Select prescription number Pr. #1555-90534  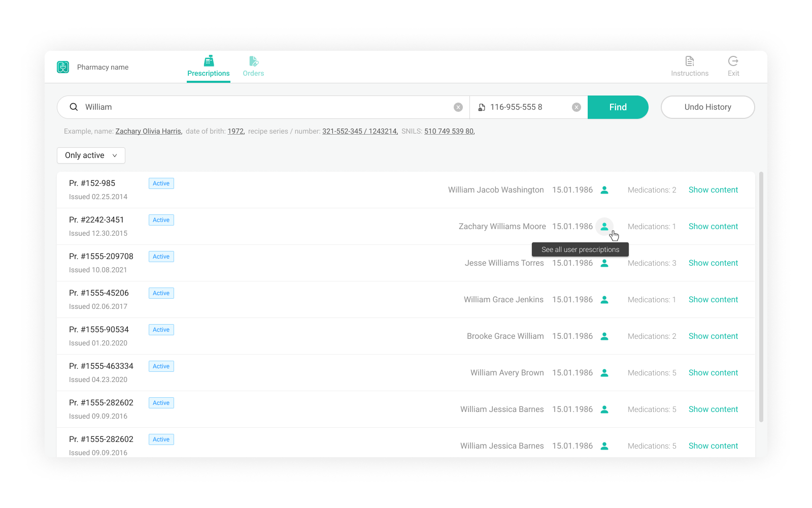(x=99, y=330)
